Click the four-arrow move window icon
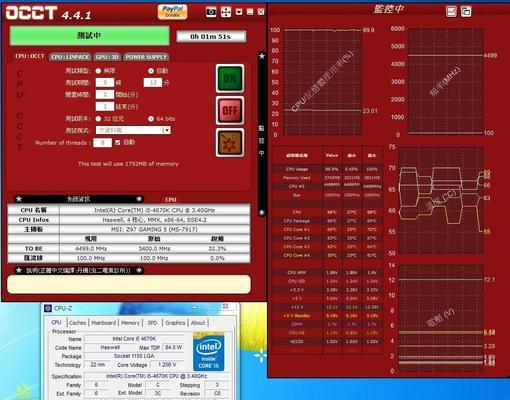The image size is (510, 400). 226,12
